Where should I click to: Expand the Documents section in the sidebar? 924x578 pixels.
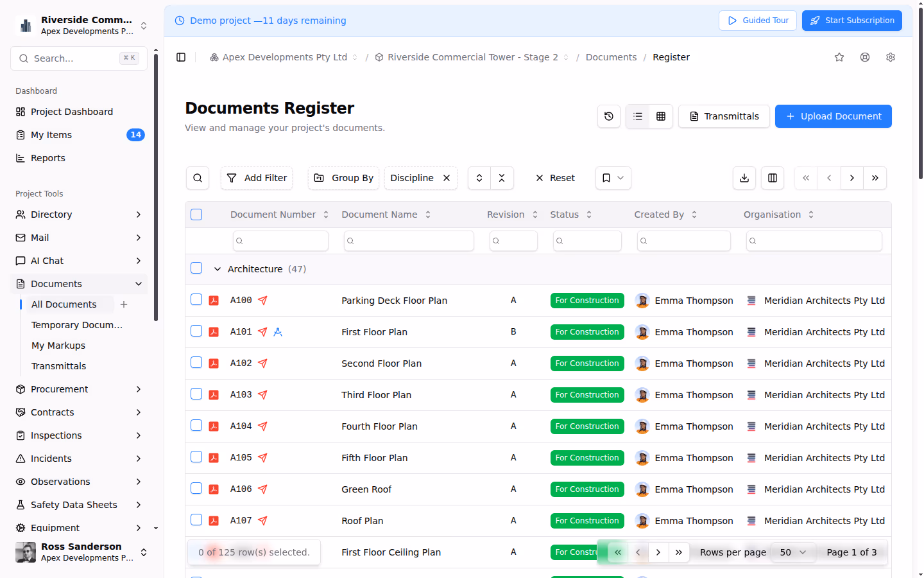[78, 283]
